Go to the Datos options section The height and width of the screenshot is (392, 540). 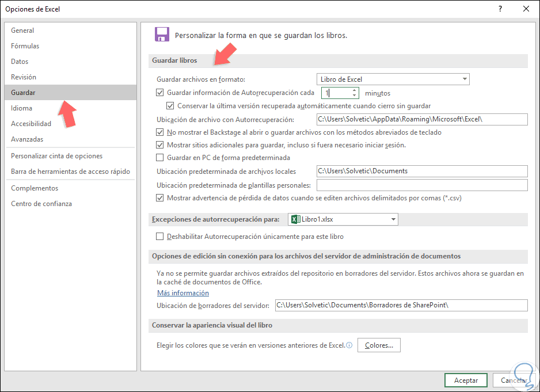(71, 62)
